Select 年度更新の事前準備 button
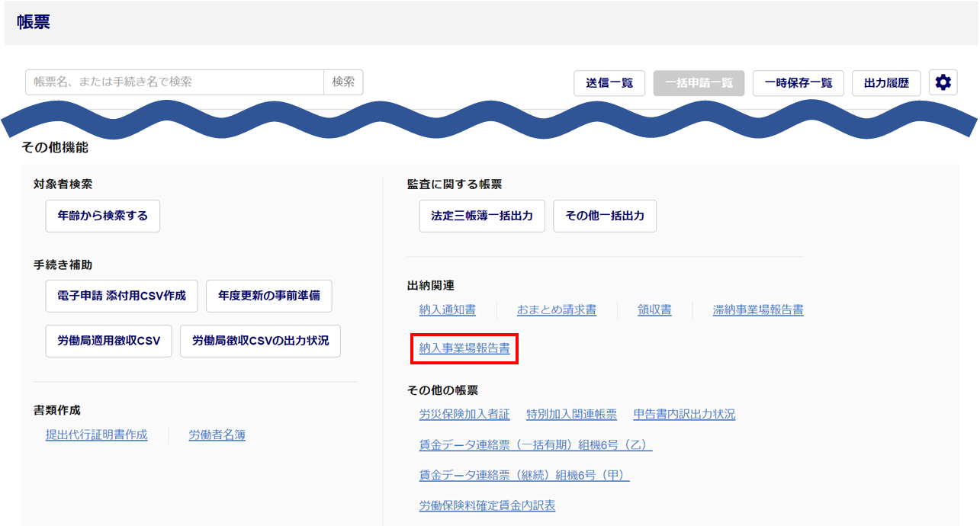 [268, 296]
